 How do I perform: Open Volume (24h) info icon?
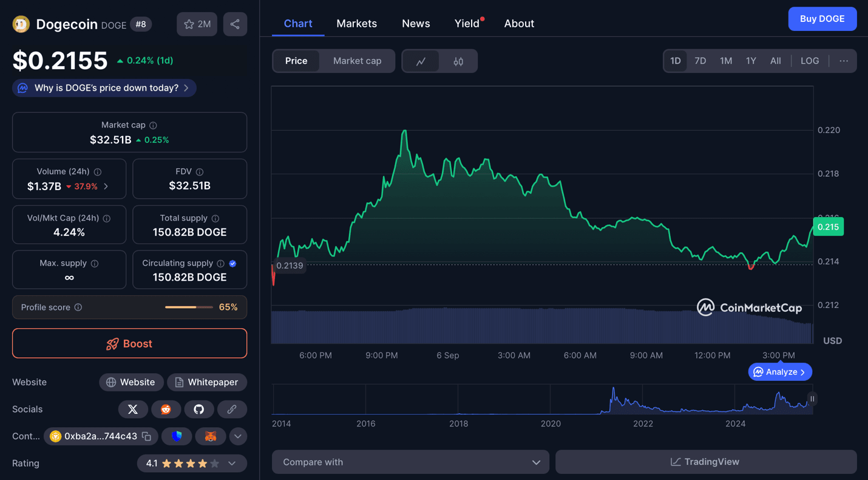[x=98, y=172]
